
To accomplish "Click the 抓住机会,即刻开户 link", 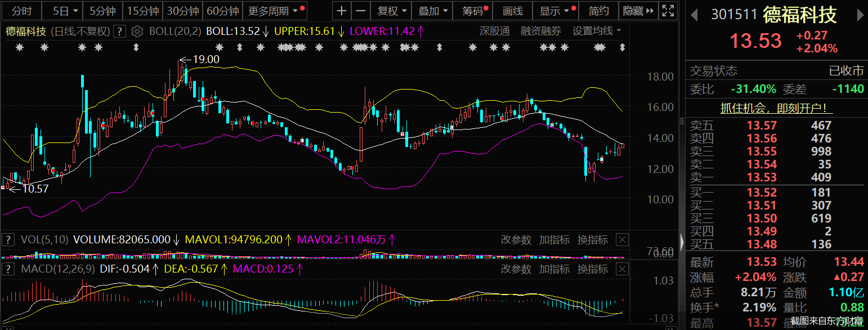I will (777, 109).
